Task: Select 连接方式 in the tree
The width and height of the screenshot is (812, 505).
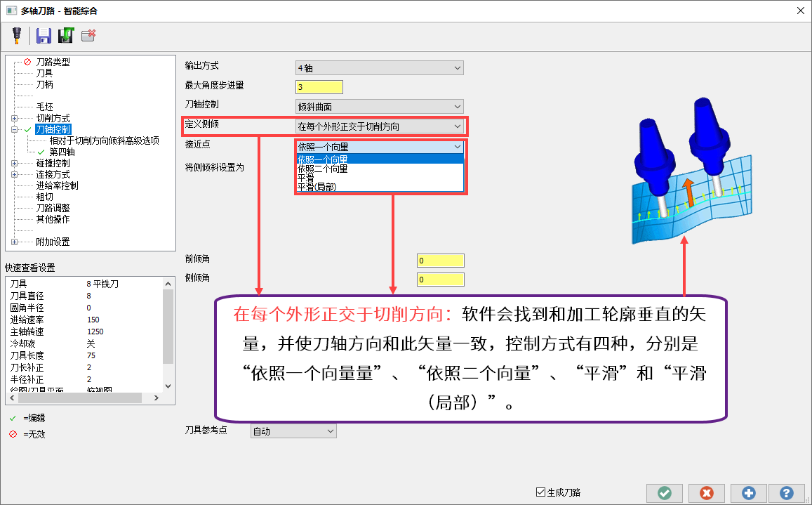Action: (x=53, y=175)
